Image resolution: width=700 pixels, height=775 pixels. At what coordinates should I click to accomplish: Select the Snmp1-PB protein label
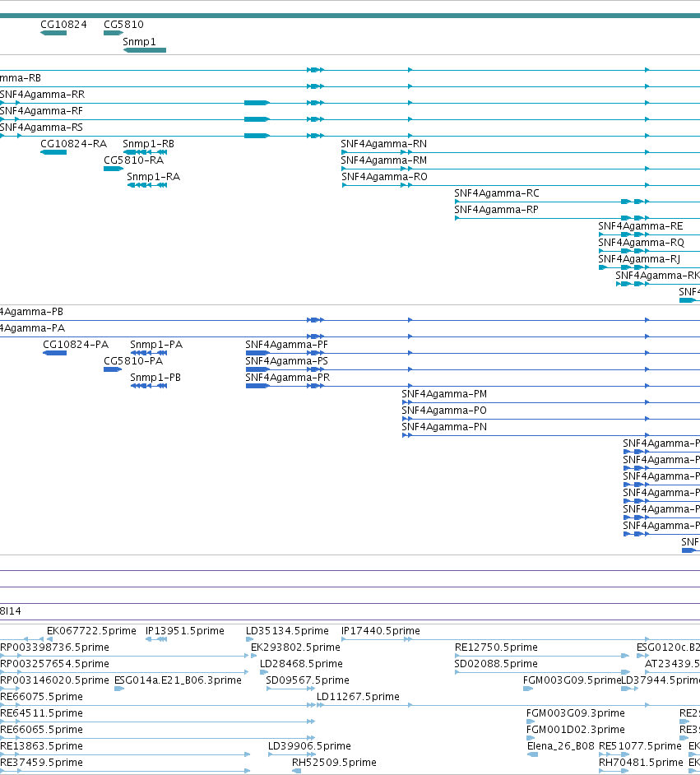point(155,377)
